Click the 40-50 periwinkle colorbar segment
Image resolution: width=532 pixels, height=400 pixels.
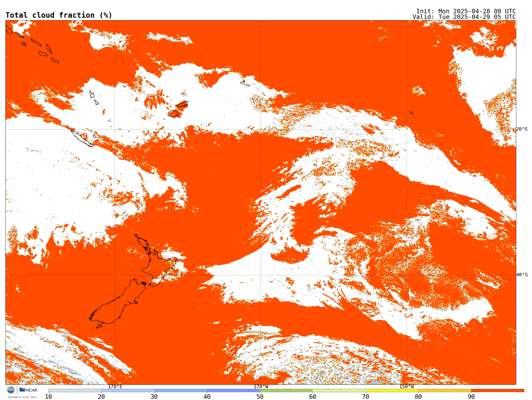coord(233,391)
